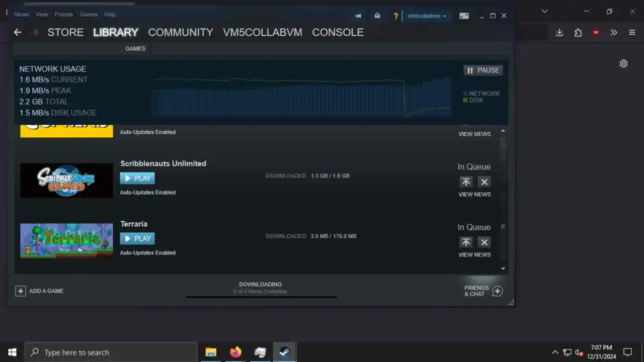Click the scroll-up arrow of downloads list

coord(503,131)
